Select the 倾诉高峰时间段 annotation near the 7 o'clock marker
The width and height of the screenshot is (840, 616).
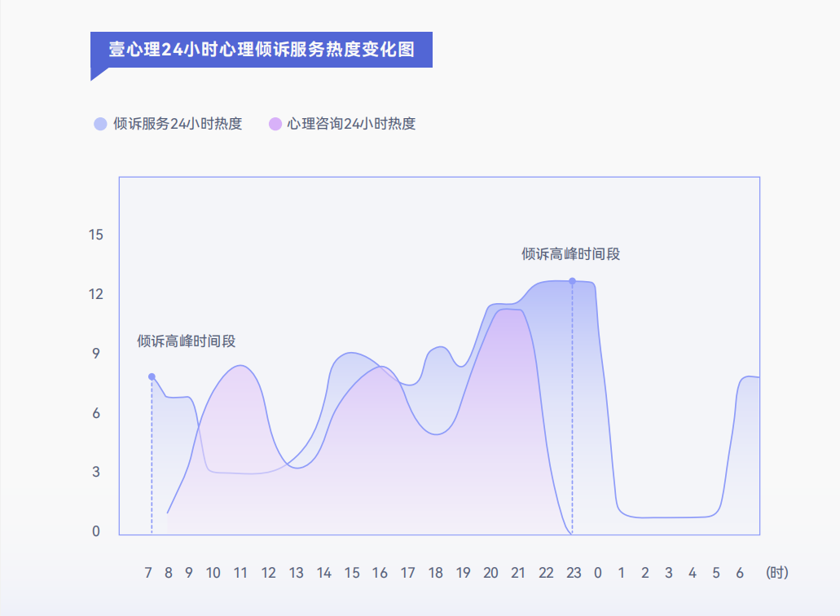pos(186,341)
